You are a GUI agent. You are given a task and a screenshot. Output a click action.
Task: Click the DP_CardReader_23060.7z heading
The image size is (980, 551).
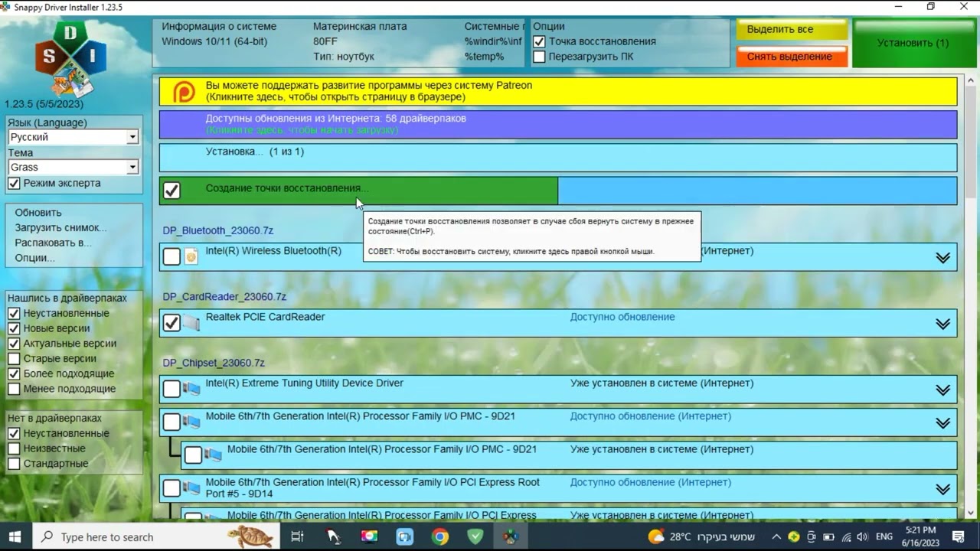pyautogui.click(x=224, y=297)
